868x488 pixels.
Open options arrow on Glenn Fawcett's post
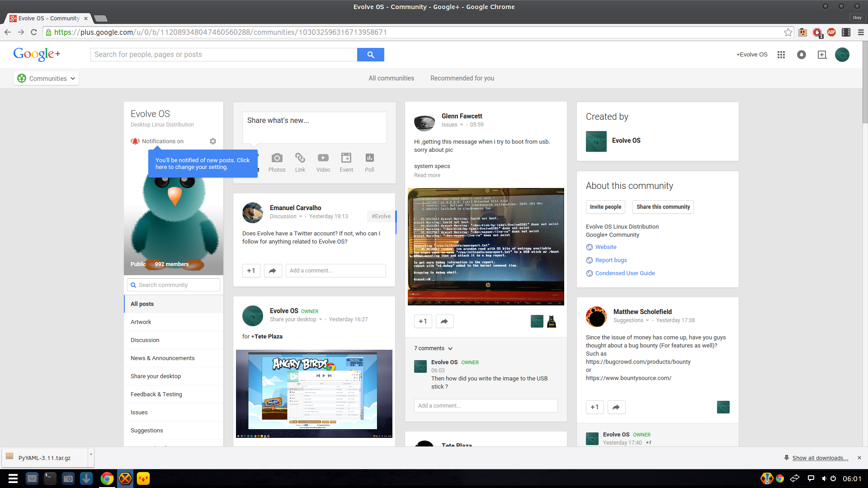tap(462, 125)
